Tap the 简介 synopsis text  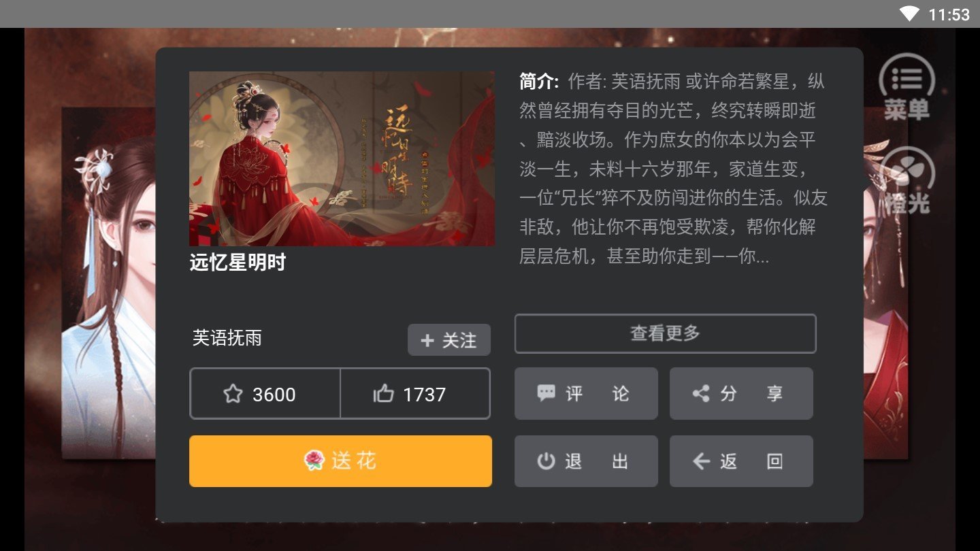tap(674, 169)
